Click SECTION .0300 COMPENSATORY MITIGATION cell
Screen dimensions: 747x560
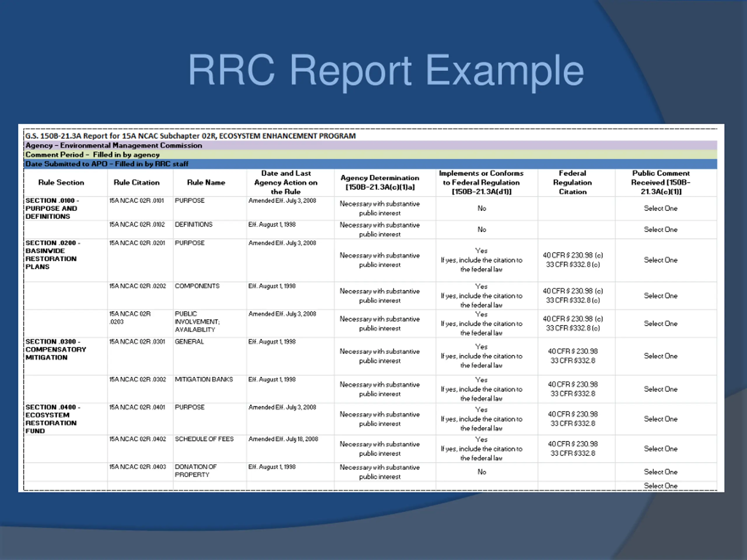tap(56, 349)
